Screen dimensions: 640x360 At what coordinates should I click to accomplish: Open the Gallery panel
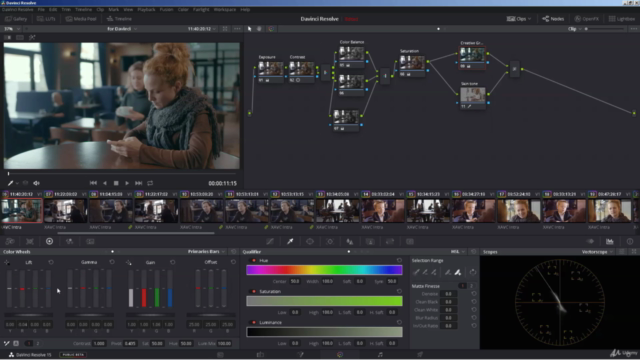16,19
